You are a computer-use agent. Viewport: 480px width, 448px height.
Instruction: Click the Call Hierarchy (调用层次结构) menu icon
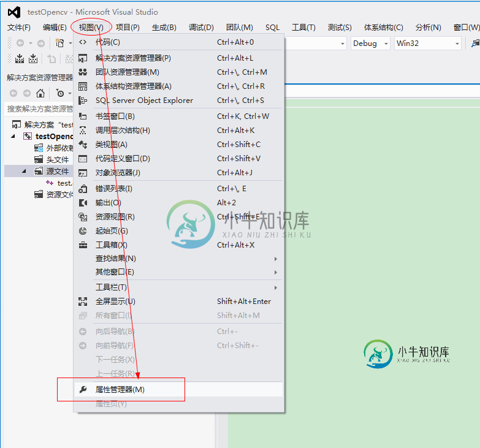pyautogui.click(x=83, y=131)
